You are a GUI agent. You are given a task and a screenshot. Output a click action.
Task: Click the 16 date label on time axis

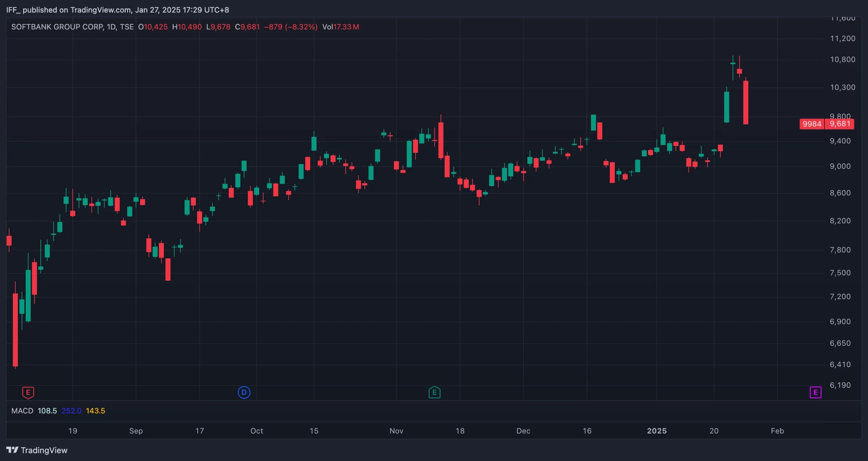(x=587, y=431)
